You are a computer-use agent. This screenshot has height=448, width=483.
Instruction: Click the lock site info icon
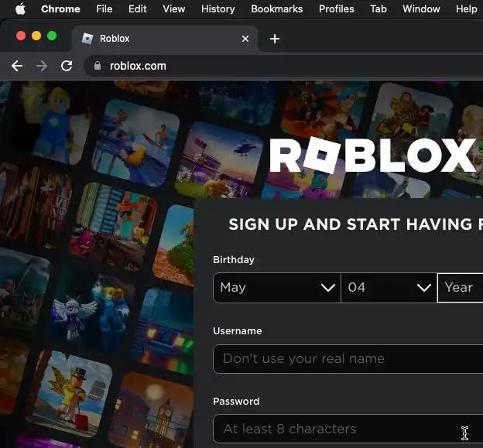(98, 66)
